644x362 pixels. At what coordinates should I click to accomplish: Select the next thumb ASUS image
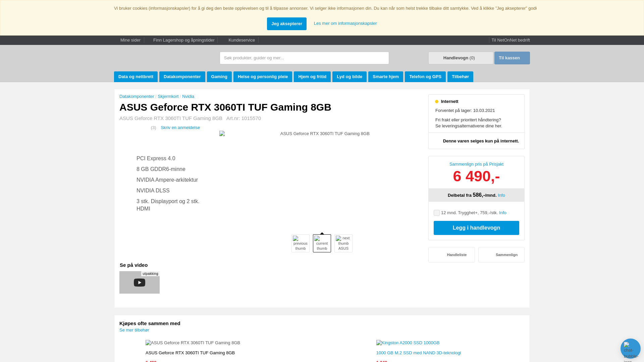tap(343, 243)
